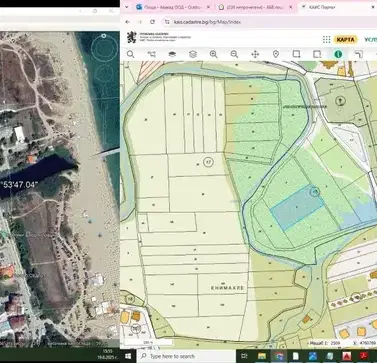Image resolution: width=377 pixels, height=363 pixels.
Task: Click the yellow КАРТА button
Action: [345, 40]
